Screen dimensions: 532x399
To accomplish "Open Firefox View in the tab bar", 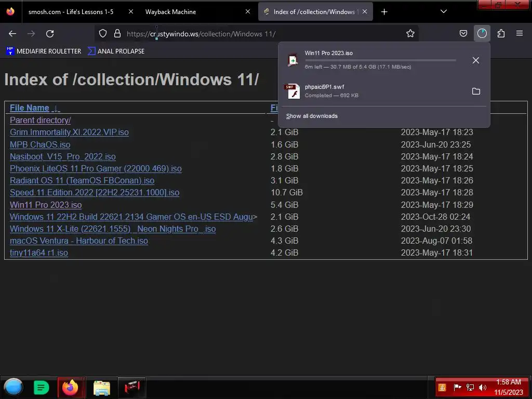I will pos(10,11).
